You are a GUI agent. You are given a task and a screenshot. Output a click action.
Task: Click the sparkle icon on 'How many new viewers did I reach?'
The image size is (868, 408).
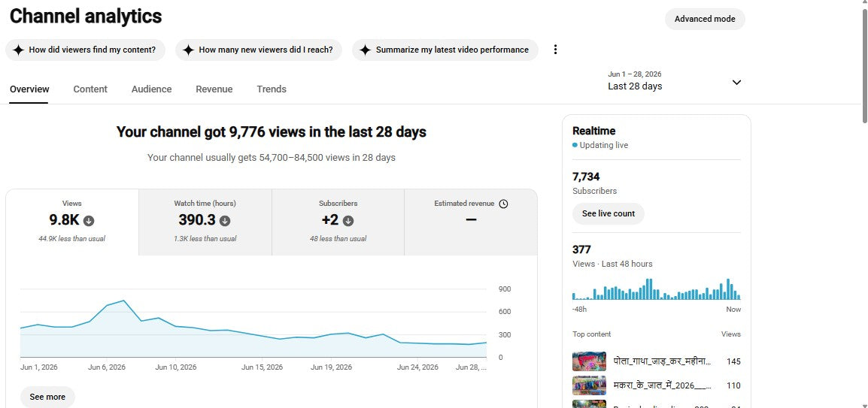coord(188,50)
